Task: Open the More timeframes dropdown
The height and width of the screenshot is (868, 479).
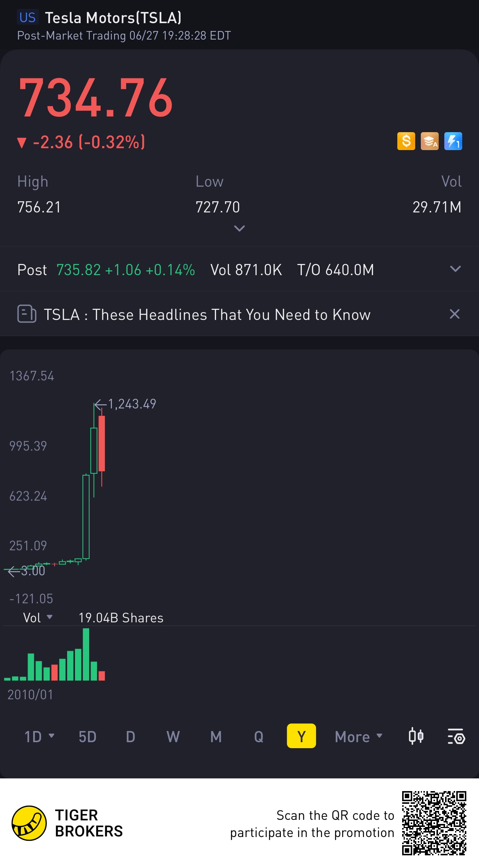Action: 359,736
